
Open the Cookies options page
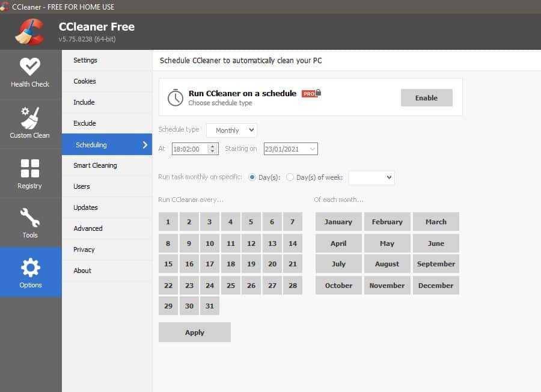(x=107, y=81)
